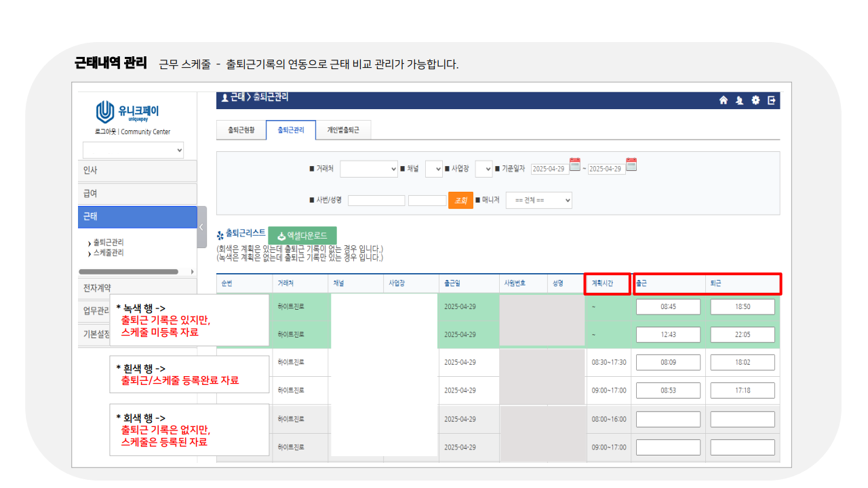Viewport: 868px width, 488px height.
Task: Click the home icon in the header bar
Action: click(724, 100)
